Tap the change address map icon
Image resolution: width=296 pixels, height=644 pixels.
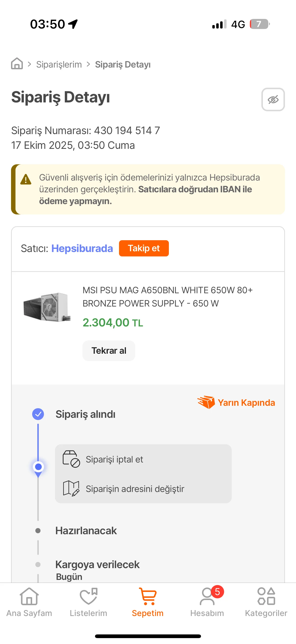pyautogui.click(x=71, y=488)
